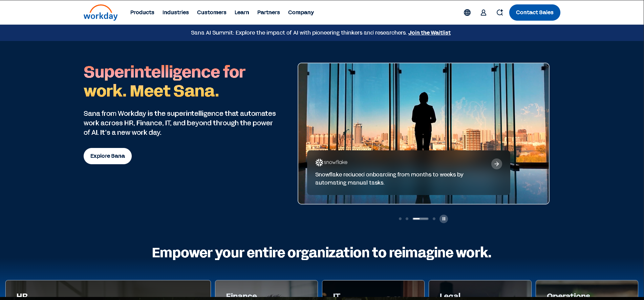Click the snowflake logo in story card
The width and height of the screenshot is (644, 300).
point(331,163)
